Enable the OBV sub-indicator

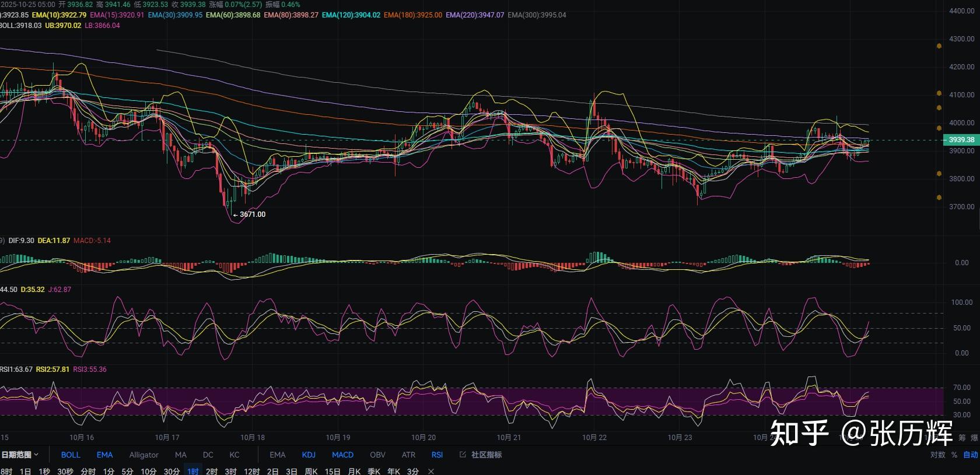tap(377, 455)
